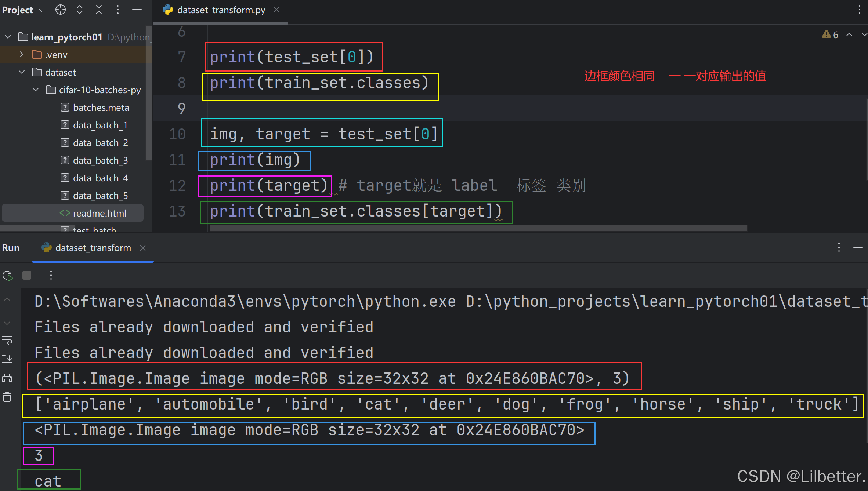
Task: Collapse the cifar-10-batches-py folder
Action: pyautogui.click(x=36, y=90)
